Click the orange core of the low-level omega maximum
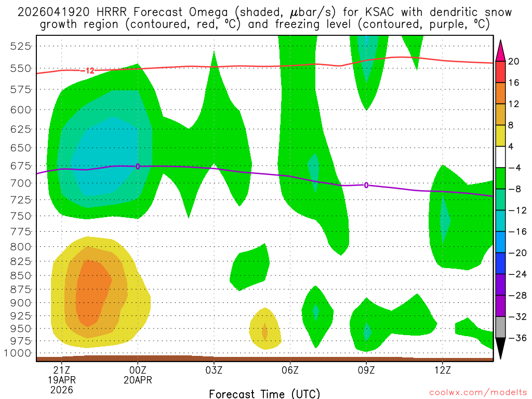 tap(91, 294)
